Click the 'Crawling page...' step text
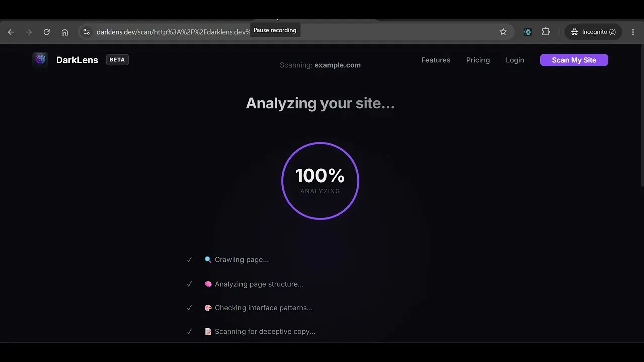644x362 pixels. 242,260
